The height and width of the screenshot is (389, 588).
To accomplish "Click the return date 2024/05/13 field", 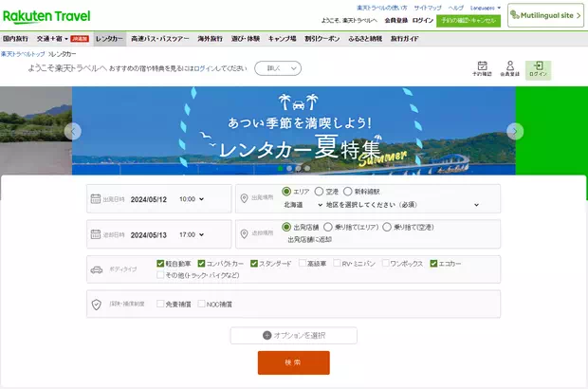I will coord(149,235).
